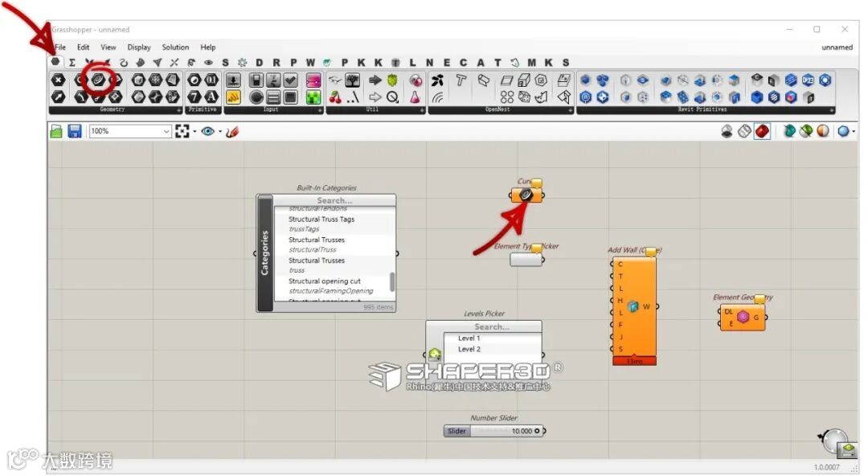Choose the pink Number Slider input icon
This screenshot has width=868, height=476.
313,80
